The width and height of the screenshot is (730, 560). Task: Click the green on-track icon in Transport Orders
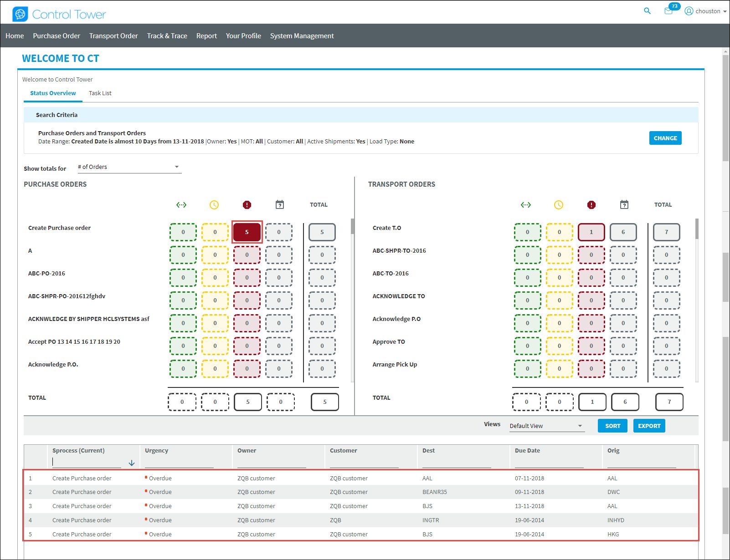[526, 205]
